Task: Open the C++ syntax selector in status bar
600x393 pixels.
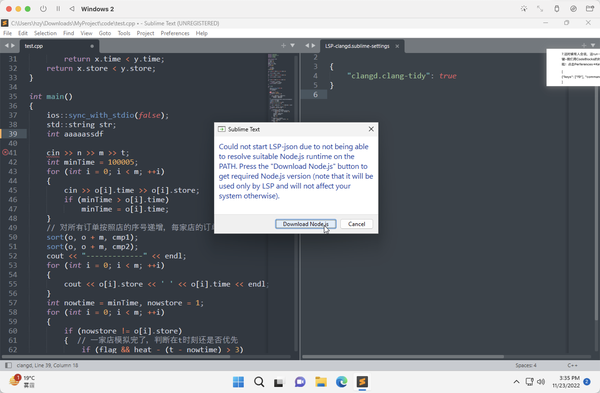Action: click(572, 365)
